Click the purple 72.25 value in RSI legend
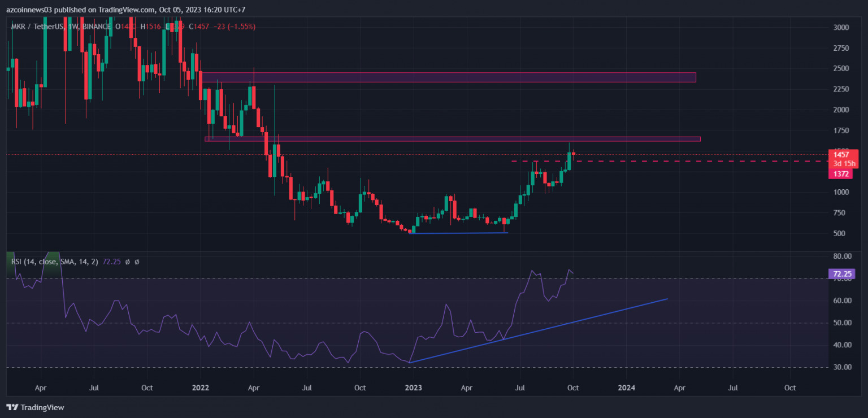Viewport: 868px width, 418px height. click(112, 262)
